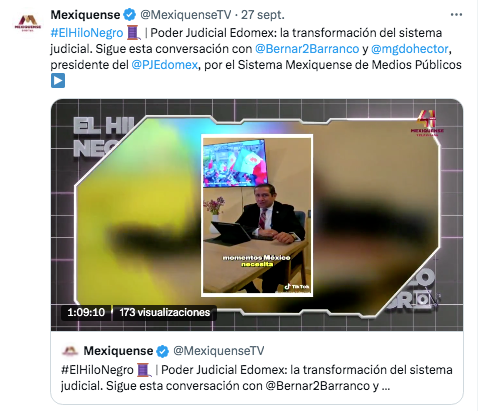Click the Mexiquense channel logo in video
Viewport: 478px width, 411px height.
tap(427, 123)
